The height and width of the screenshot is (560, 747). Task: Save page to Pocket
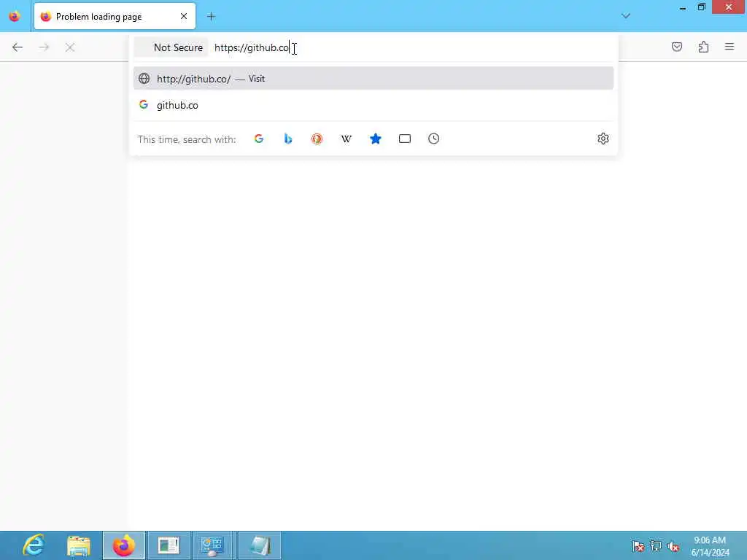pos(677,47)
